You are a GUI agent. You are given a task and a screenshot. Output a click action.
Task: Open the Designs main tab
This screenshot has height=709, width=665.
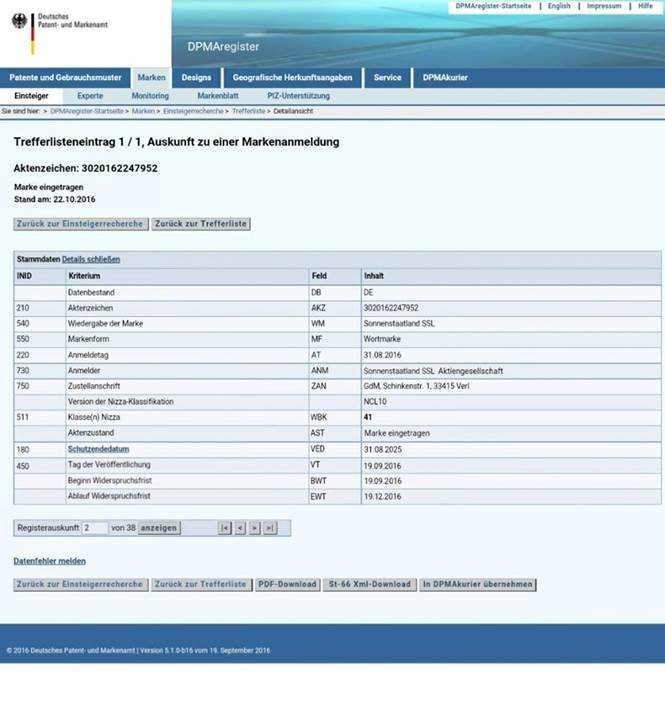click(196, 77)
